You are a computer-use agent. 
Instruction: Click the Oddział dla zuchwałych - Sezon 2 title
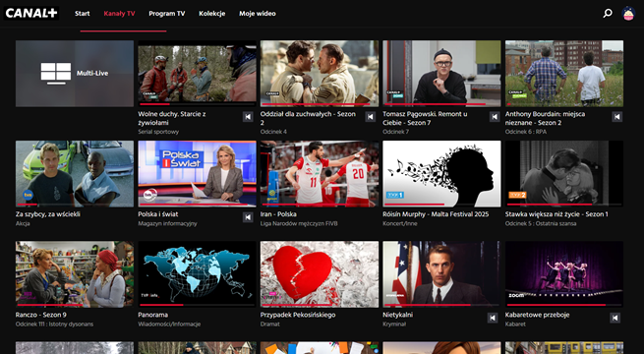(308, 118)
